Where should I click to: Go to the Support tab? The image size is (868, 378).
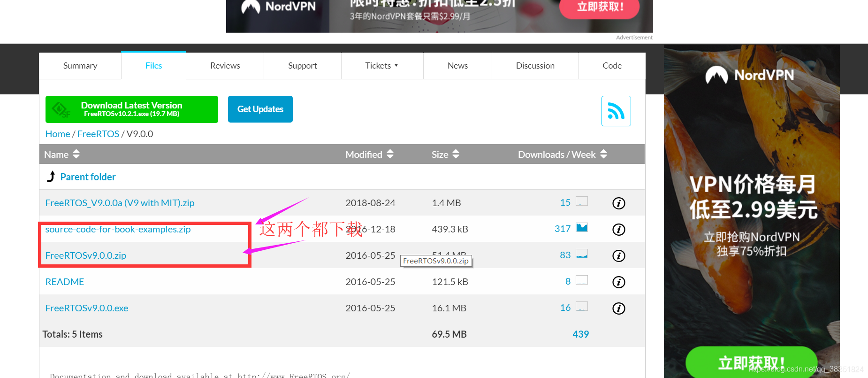click(x=303, y=66)
